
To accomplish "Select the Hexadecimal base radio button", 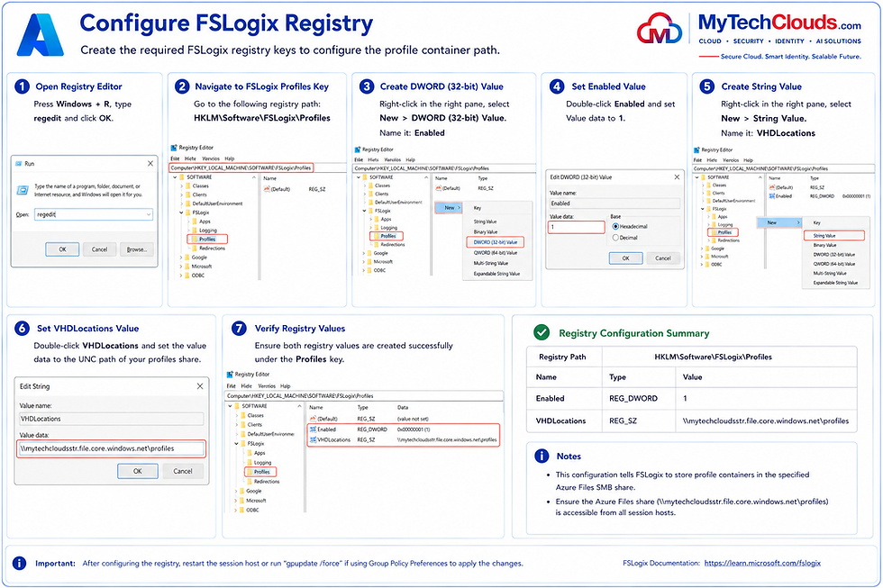I will (x=615, y=226).
